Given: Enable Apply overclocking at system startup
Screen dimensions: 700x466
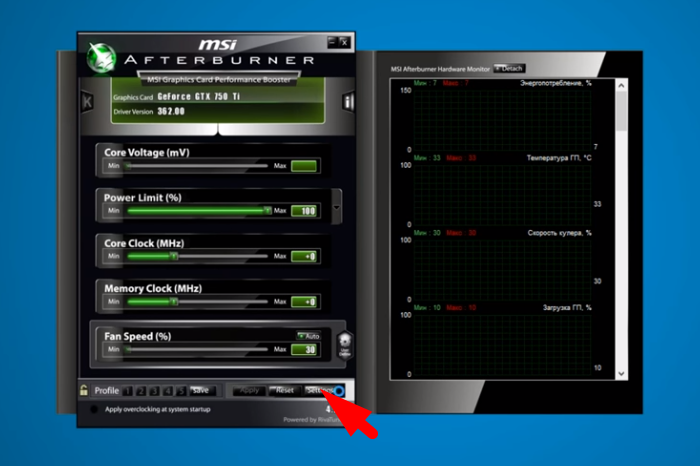Looking at the screenshot, I should click(94, 409).
